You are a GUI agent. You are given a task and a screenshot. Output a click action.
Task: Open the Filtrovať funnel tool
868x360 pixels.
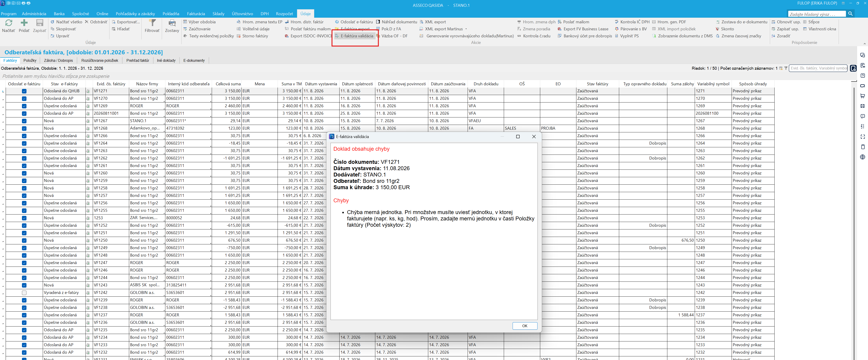152,23
